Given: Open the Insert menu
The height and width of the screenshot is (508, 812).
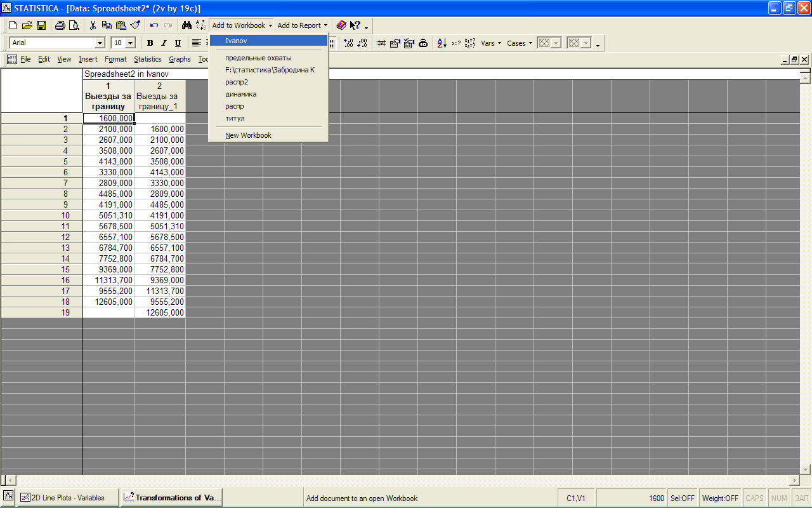Looking at the screenshot, I should point(88,59).
